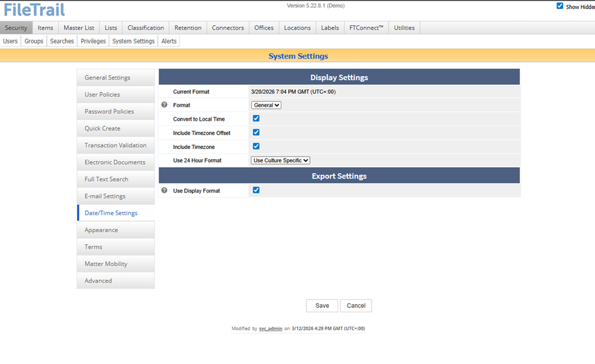Select Electronic Documents in the sidebar
Image resolution: width=595 pixels, height=364 pixels.
click(116, 162)
